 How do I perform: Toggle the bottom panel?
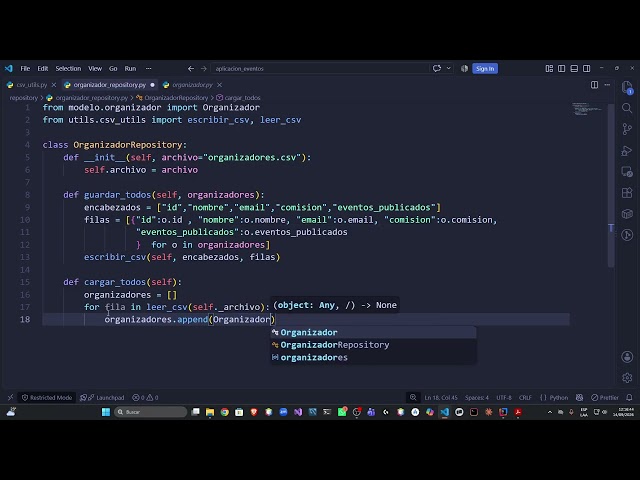[574, 69]
